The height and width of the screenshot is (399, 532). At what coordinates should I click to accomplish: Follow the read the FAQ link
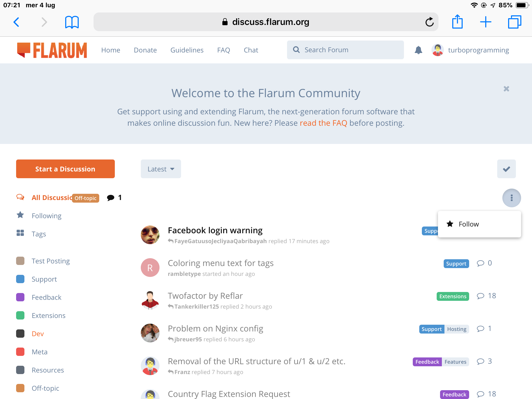(323, 123)
